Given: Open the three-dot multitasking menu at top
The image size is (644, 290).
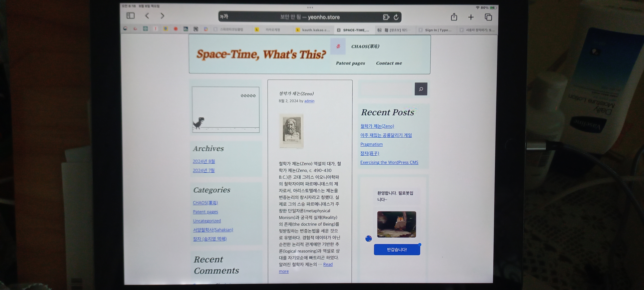Looking at the screenshot, I should 310,8.
